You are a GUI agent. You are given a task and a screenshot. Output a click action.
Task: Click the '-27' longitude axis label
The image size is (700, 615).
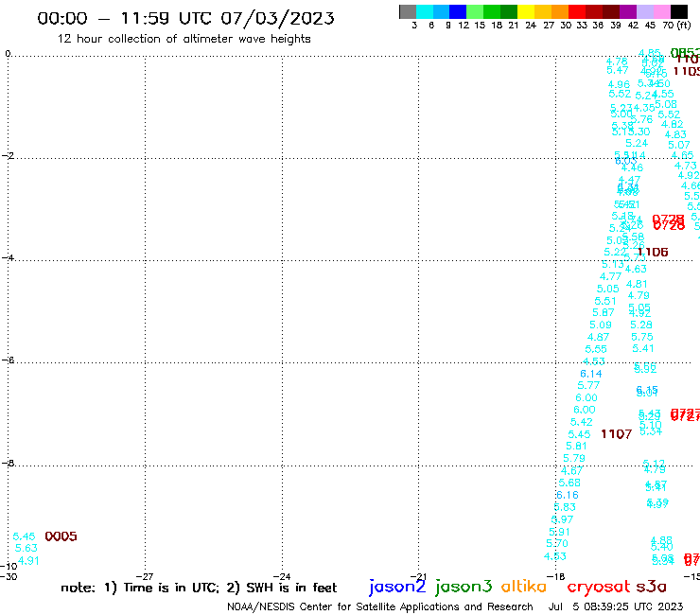point(145,576)
